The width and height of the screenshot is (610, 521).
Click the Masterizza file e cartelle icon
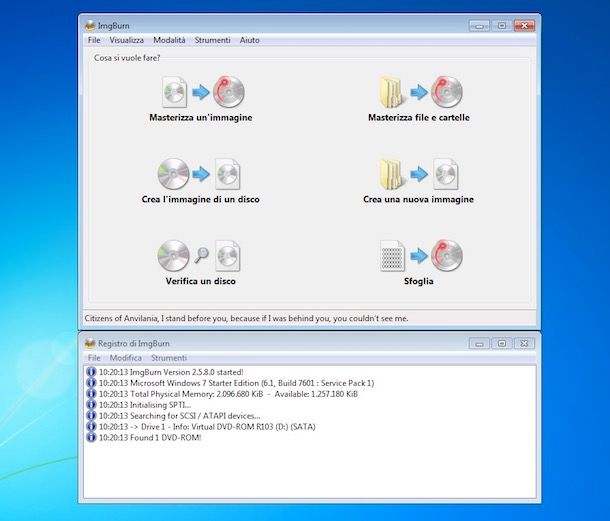421,92
